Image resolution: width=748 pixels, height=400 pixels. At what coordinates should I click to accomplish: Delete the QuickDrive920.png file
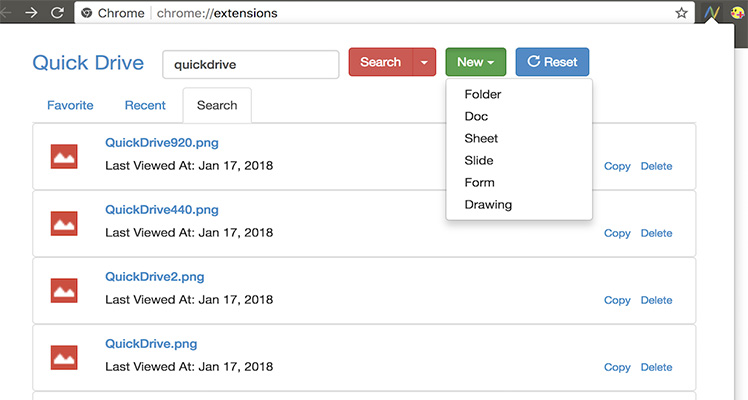(x=656, y=166)
